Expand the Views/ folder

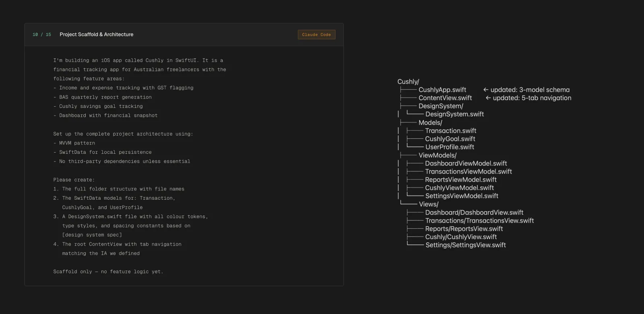pos(429,205)
